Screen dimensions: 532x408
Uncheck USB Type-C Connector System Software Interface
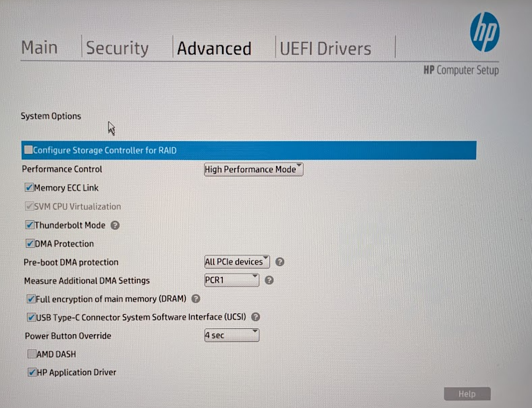click(x=32, y=317)
